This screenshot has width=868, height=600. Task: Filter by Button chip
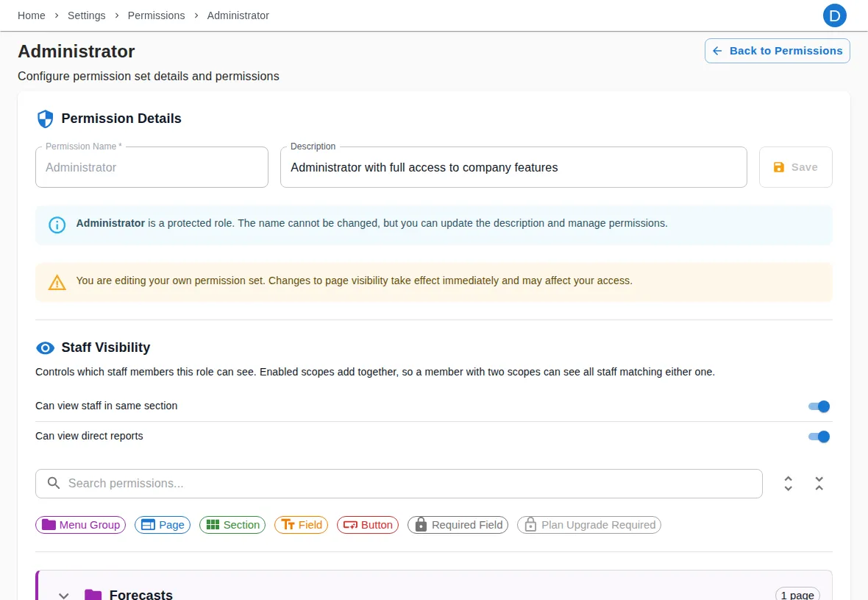coord(368,525)
